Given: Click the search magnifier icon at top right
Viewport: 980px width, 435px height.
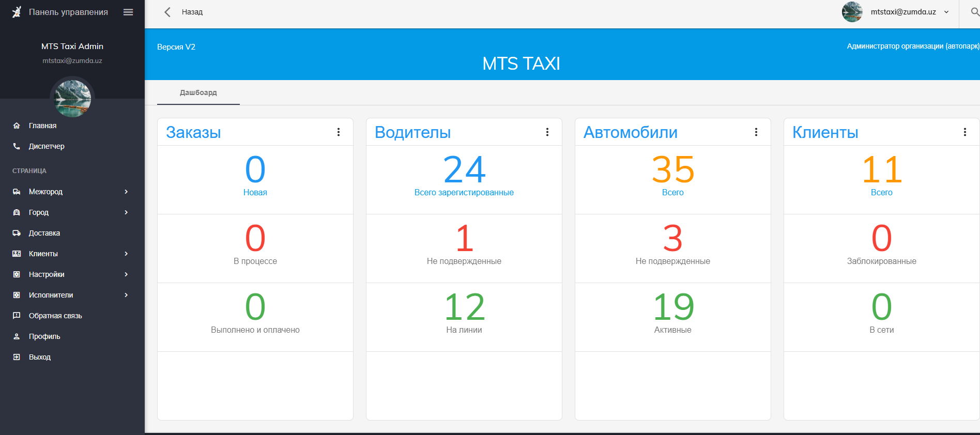Looking at the screenshot, I should (x=974, y=12).
